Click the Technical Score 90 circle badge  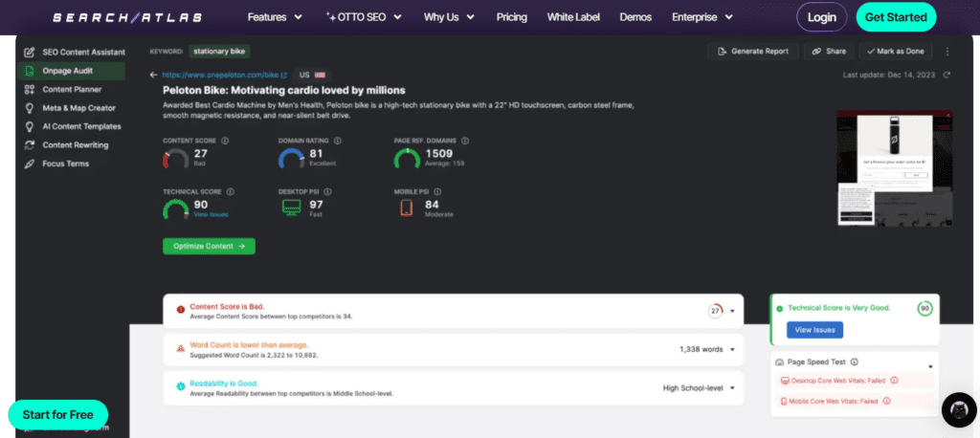(x=924, y=308)
